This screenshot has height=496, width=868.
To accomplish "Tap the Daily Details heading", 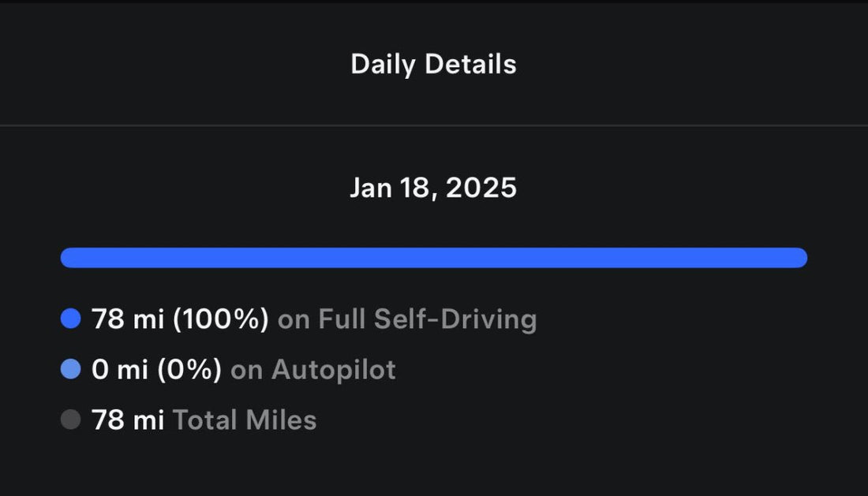I will click(433, 65).
